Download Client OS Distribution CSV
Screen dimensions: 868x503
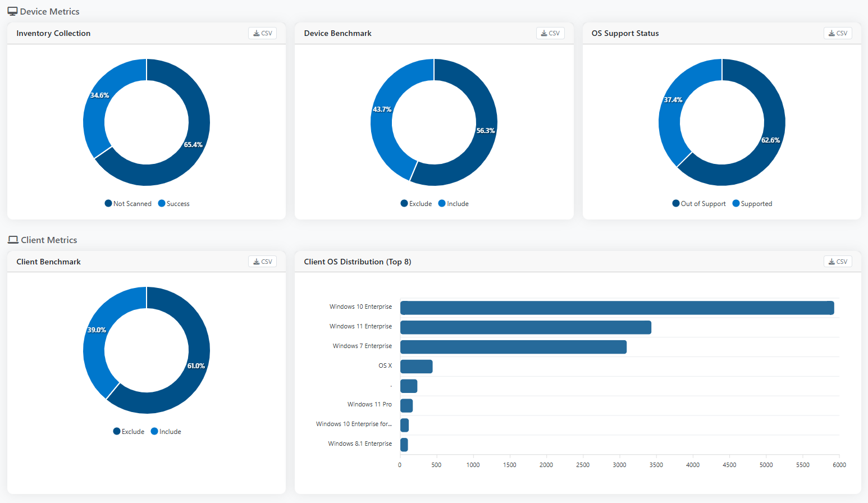click(838, 262)
